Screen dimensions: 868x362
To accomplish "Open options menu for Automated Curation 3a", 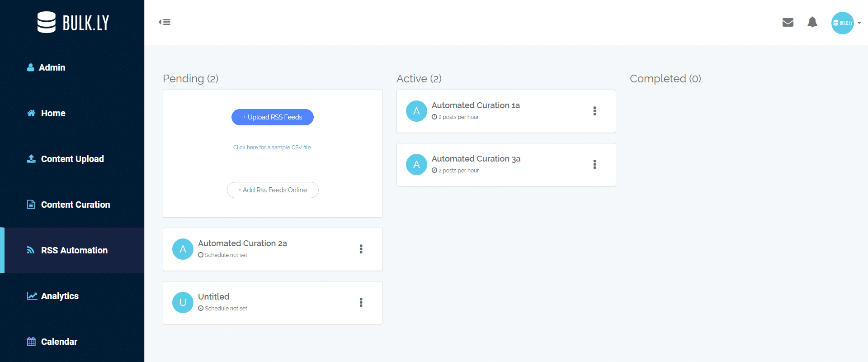I will coord(594,164).
